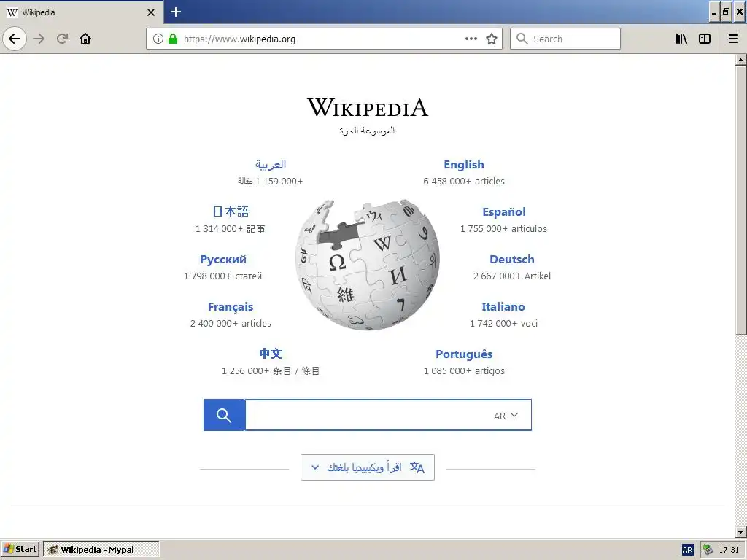
Task: Click the '1 798 000+ статей' text
Action: [x=223, y=276]
